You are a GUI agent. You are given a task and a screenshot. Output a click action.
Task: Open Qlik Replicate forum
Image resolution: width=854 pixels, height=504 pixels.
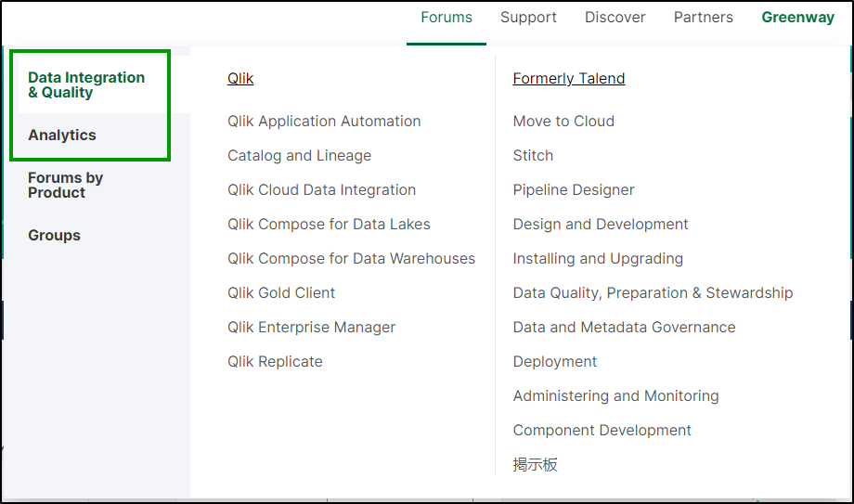point(275,361)
